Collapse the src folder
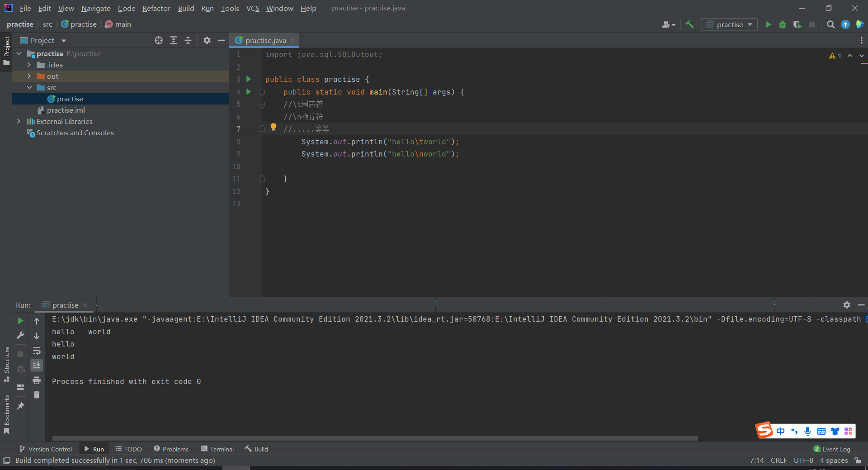Image resolution: width=868 pixels, height=470 pixels. (x=29, y=87)
